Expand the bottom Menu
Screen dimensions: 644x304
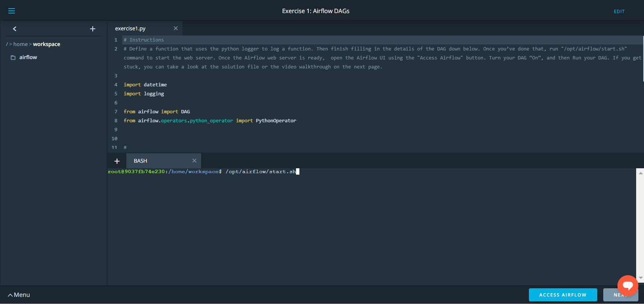tap(19, 295)
